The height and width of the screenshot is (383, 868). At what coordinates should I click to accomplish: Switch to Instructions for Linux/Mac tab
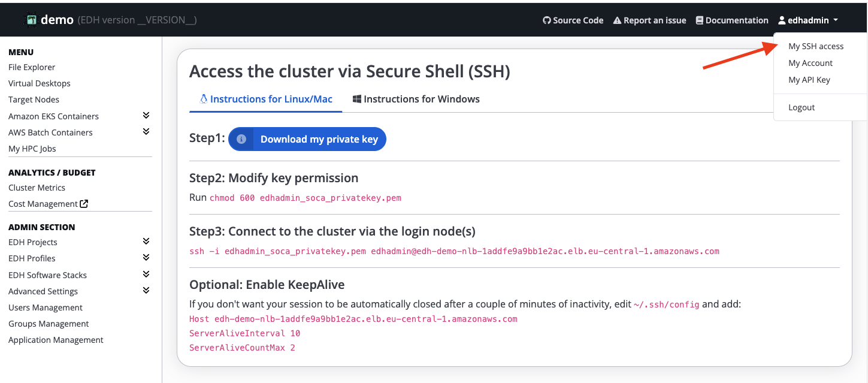point(266,99)
